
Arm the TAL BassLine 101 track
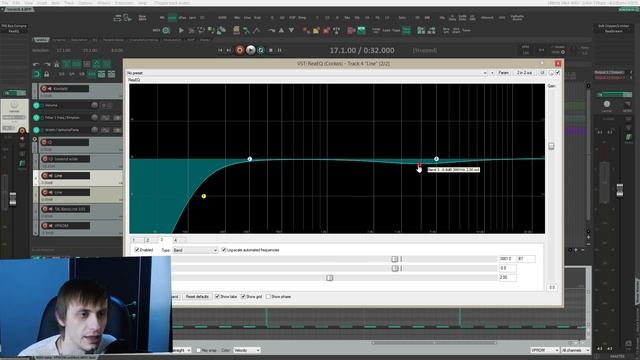[45, 209]
